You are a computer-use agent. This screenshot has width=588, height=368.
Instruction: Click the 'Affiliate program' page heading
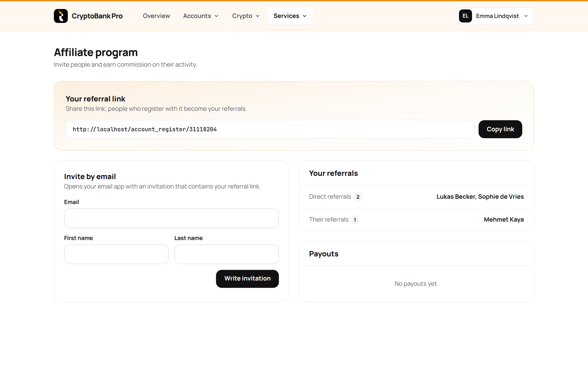(x=96, y=52)
